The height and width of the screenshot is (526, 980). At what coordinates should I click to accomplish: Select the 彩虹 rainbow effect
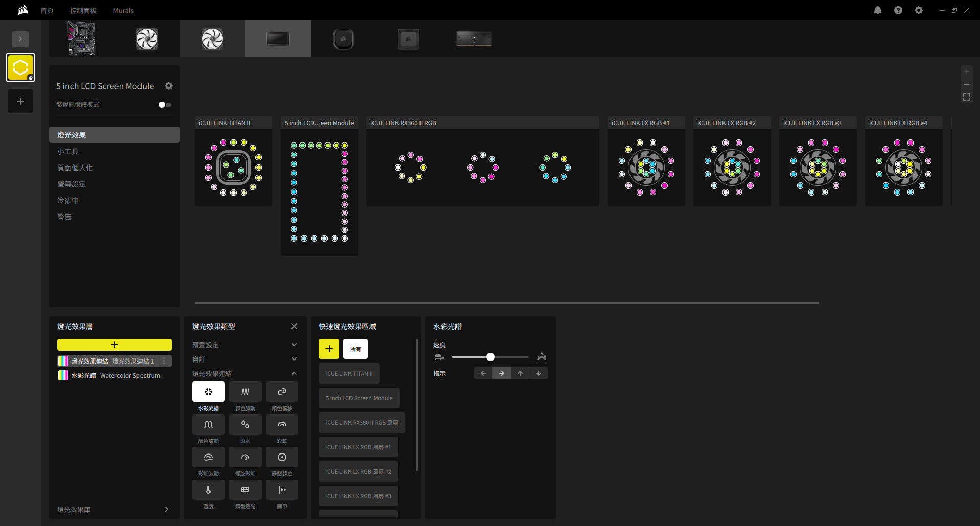click(x=282, y=424)
